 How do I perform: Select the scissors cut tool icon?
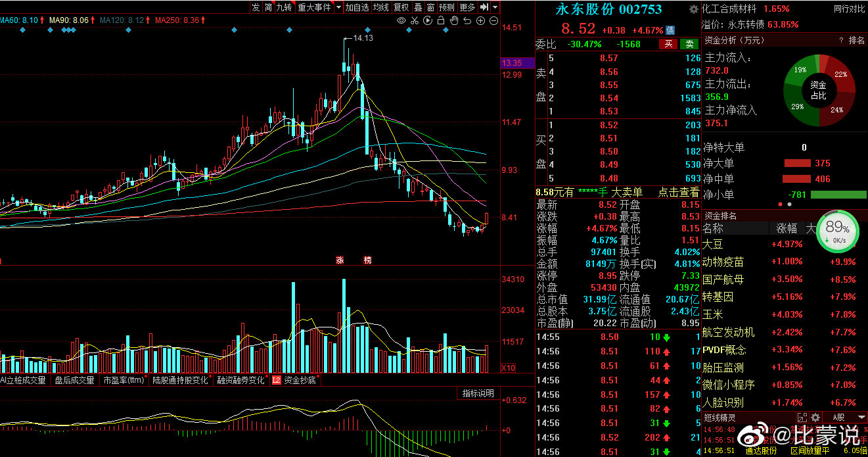tap(415, 21)
